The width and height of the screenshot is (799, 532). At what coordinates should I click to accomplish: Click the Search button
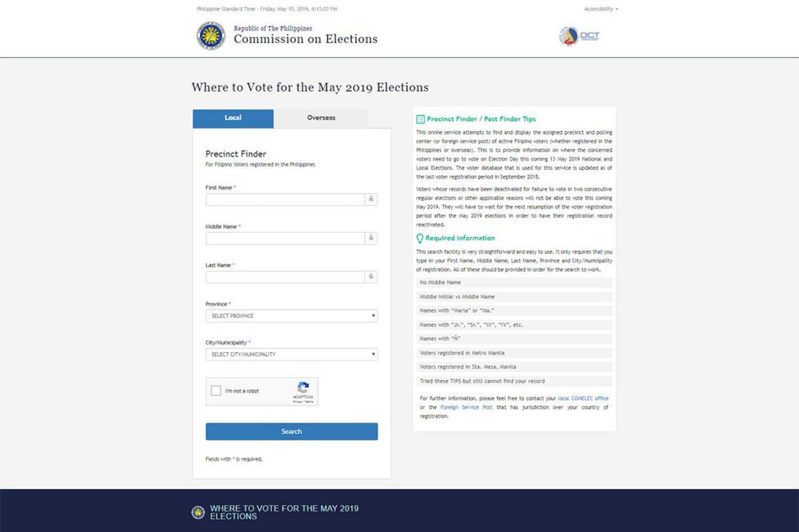[291, 432]
